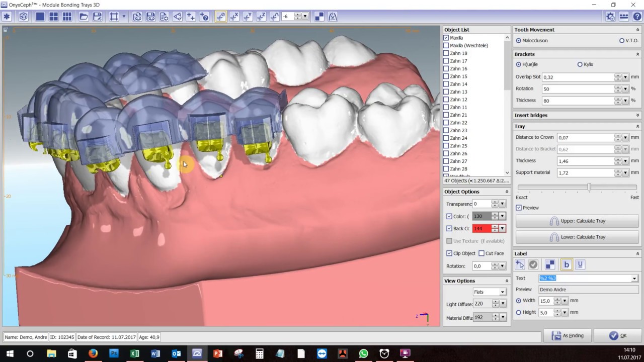This screenshot has height=362, width=644.
Task: Select the Kylix bracket radio button
Action: click(x=580, y=64)
